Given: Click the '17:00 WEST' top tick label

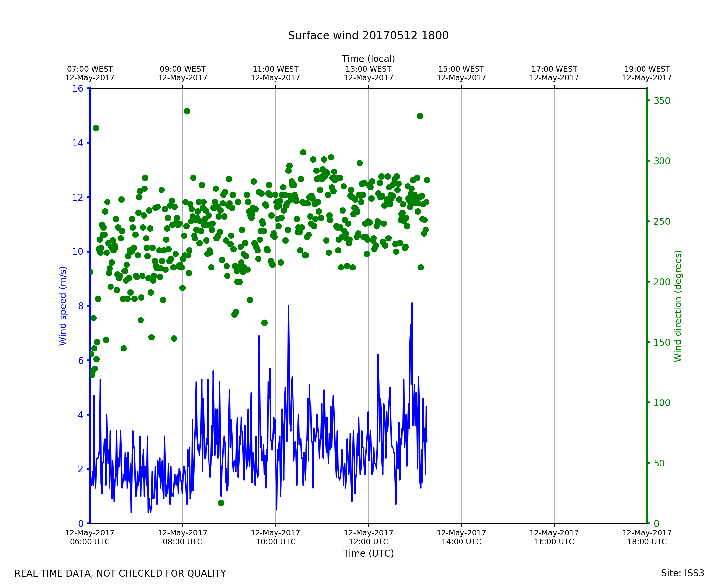Looking at the screenshot, I should point(554,69).
